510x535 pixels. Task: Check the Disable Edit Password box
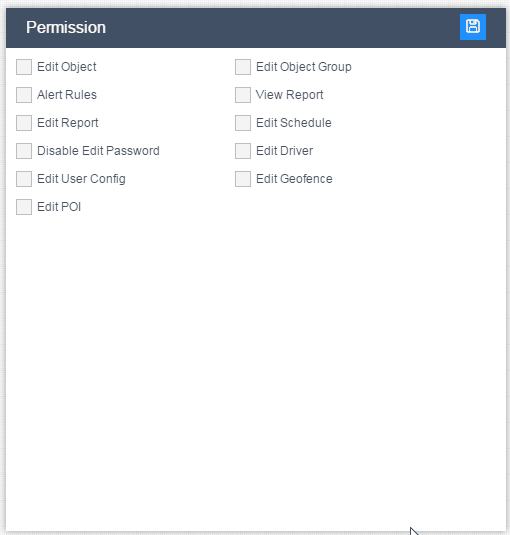coord(24,151)
